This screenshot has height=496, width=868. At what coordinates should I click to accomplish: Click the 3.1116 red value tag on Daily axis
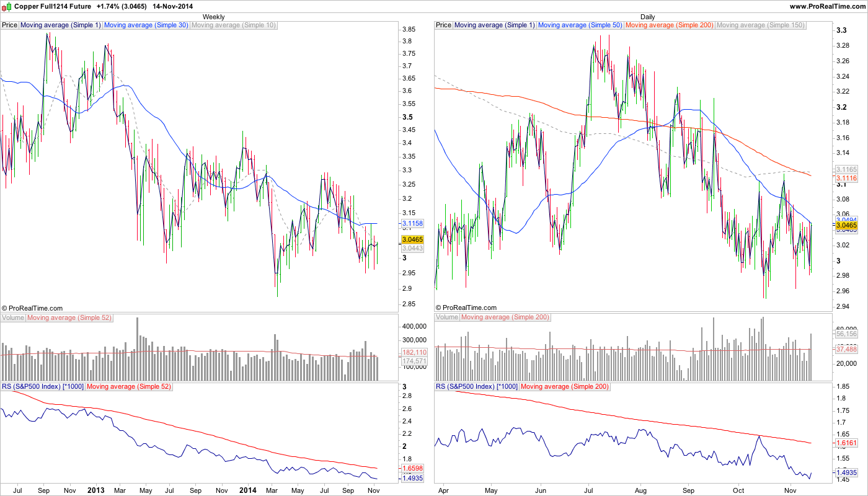[x=846, y=178]
